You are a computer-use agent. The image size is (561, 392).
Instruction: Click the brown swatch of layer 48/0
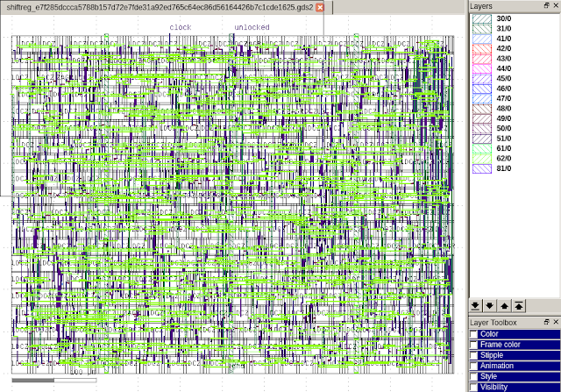(x=482, y=109)
